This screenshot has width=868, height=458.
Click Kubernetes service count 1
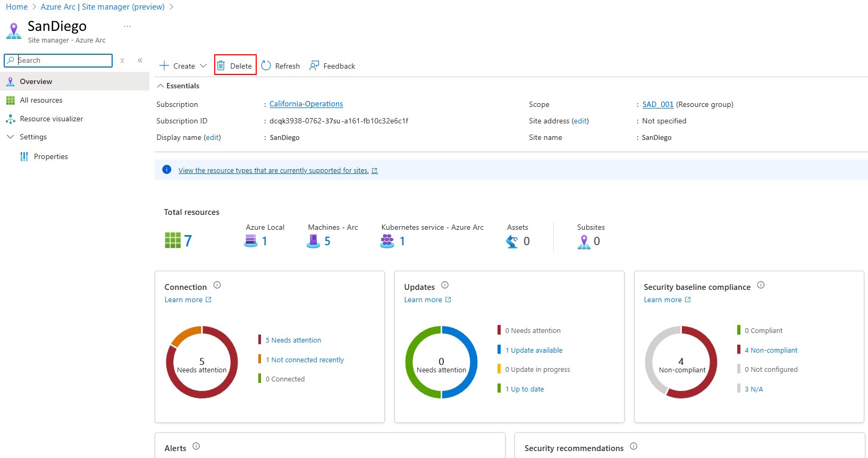402,241
